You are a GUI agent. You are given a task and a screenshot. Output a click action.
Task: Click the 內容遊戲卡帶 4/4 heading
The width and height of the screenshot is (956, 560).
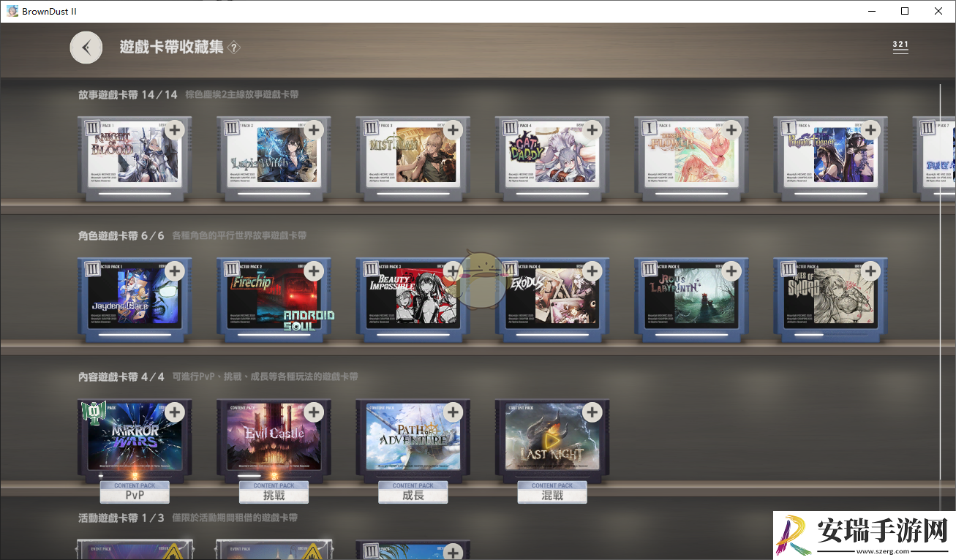(121, 377)
